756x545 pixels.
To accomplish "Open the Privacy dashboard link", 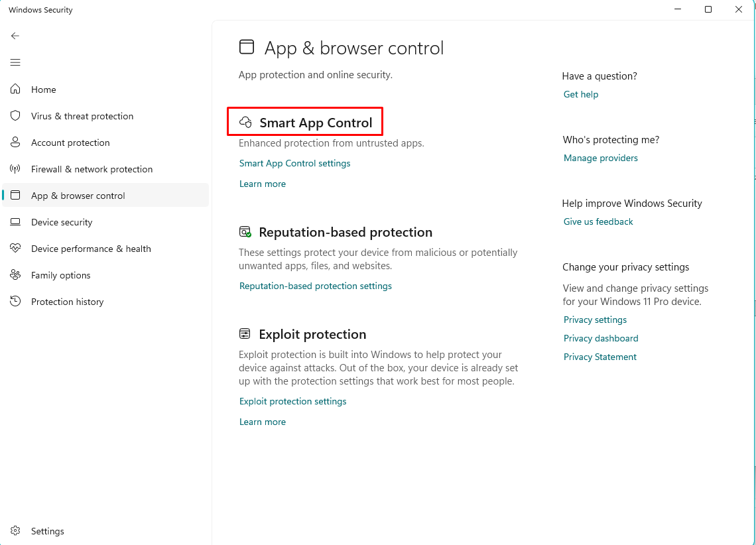I will 601,338.
